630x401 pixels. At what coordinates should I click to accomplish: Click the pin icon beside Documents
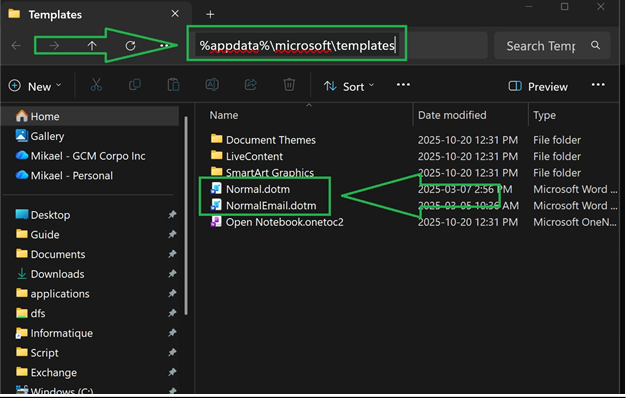pos(172,254)
